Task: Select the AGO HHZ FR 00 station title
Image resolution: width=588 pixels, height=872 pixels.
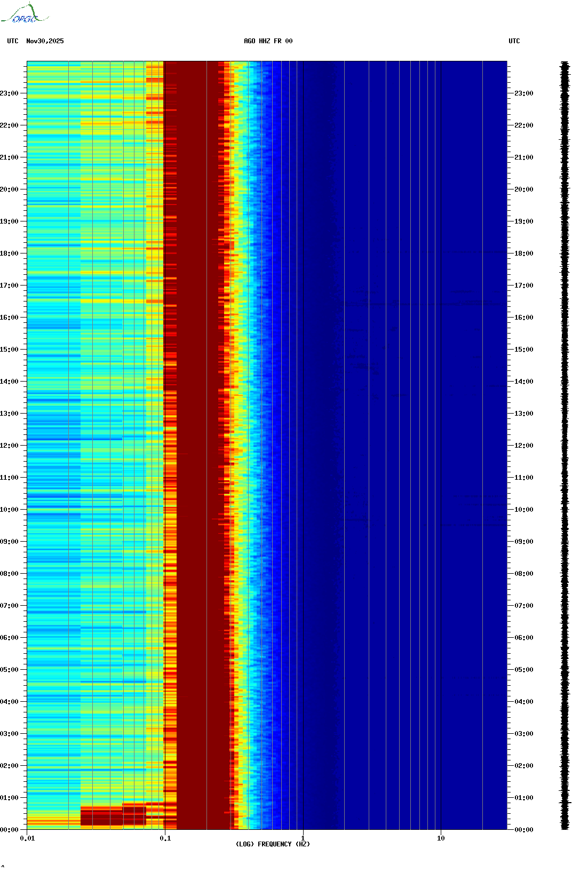Action: tap(268, 41)
